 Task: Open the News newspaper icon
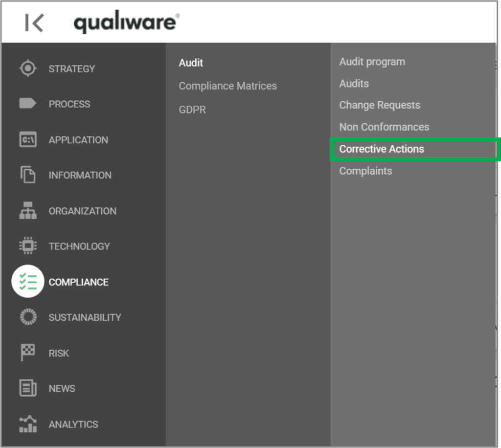click(28, 388)
